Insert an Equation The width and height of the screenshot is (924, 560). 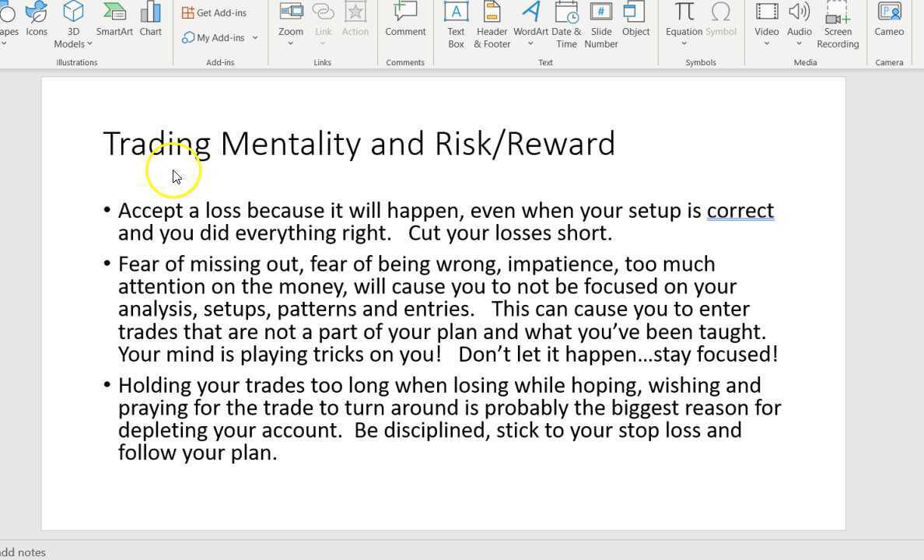pos(683,23)
